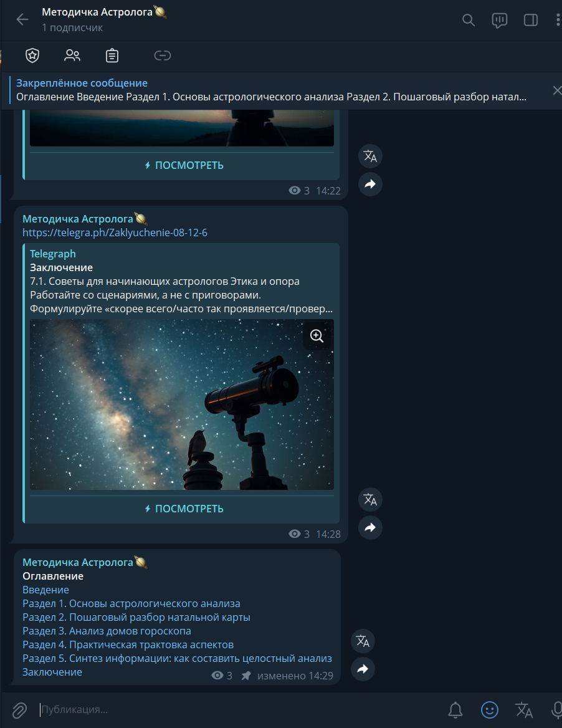Click the views counter on 14:28 post
The height and width of the screenshot is (728, 562).
click(299, 534)
